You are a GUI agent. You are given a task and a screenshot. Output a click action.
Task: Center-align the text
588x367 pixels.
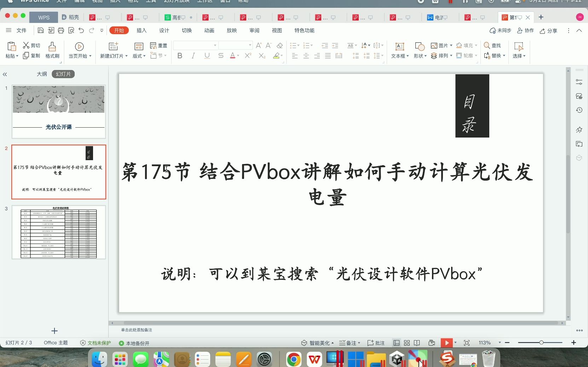coord(306,56)
